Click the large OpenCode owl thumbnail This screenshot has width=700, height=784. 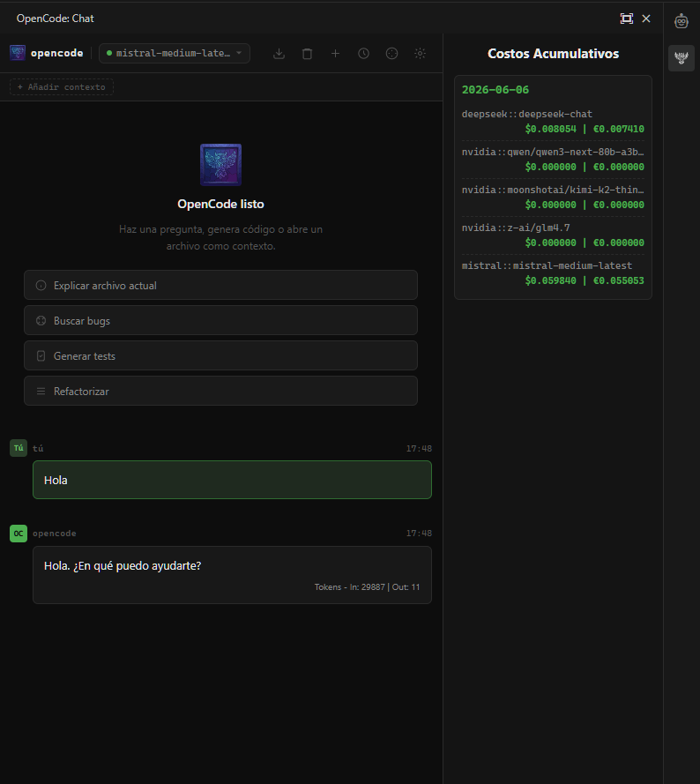pyautogui.click(x=220, y=165)
